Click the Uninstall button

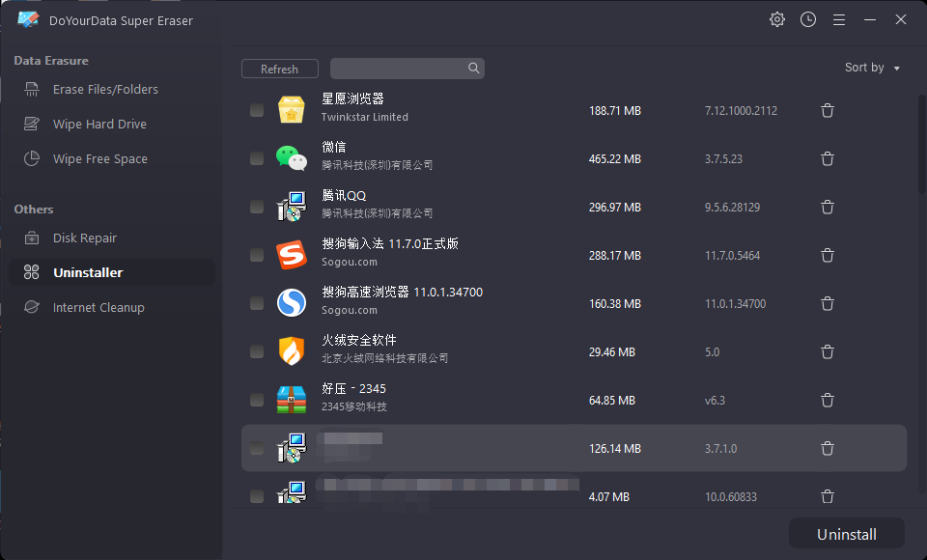pos(847,534)
